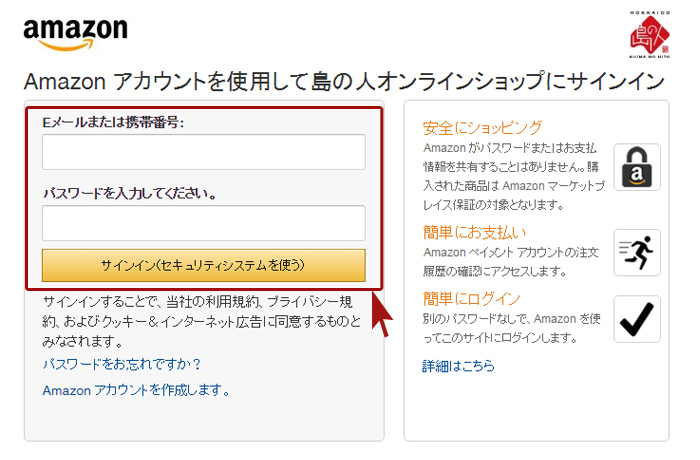Image resolution: width=700 pixels, height=460 pixels.
Task: Click the Amazon logo
Action: pyautogui.click(x=75, y=34)
